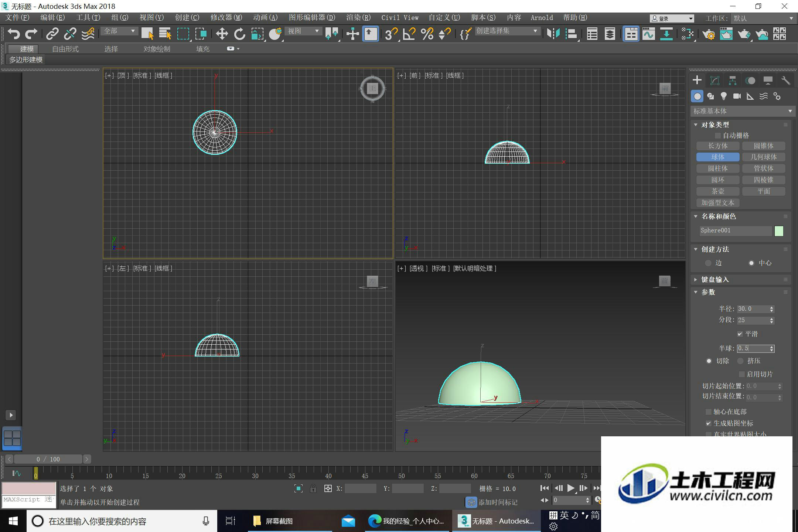
Task: Open the Motion panel tab
Action: (x=750, y=80)
